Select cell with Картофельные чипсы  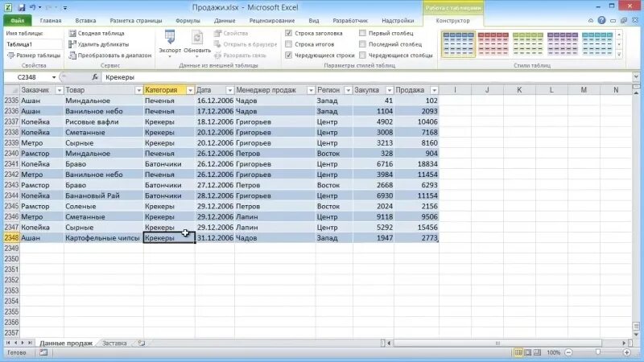coord(104,238)
